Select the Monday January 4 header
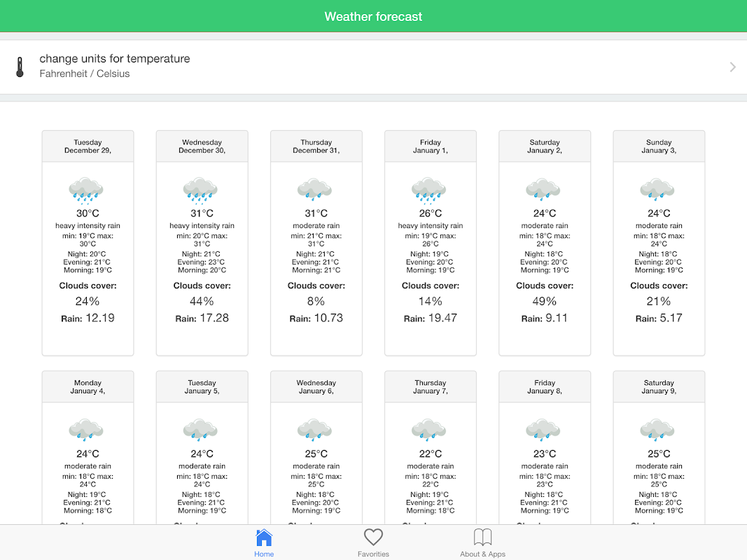The height and width of the screenshot is (560, 747). tap(88, 386)
